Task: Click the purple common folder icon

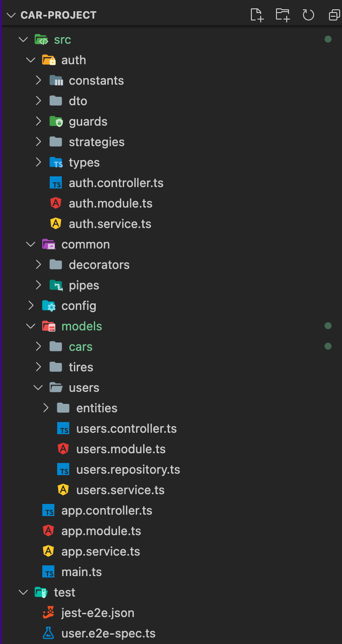Action: (48, 244)
